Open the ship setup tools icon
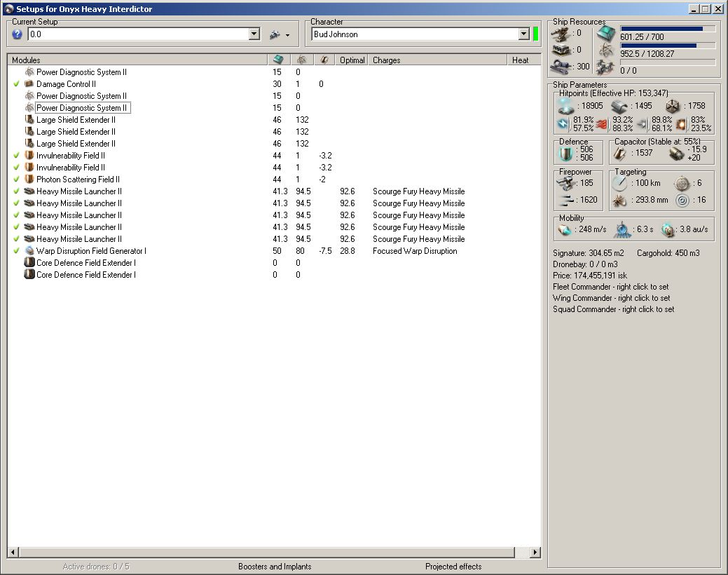Viewport: 728px width, 575px height. click(x=275, y=34)
